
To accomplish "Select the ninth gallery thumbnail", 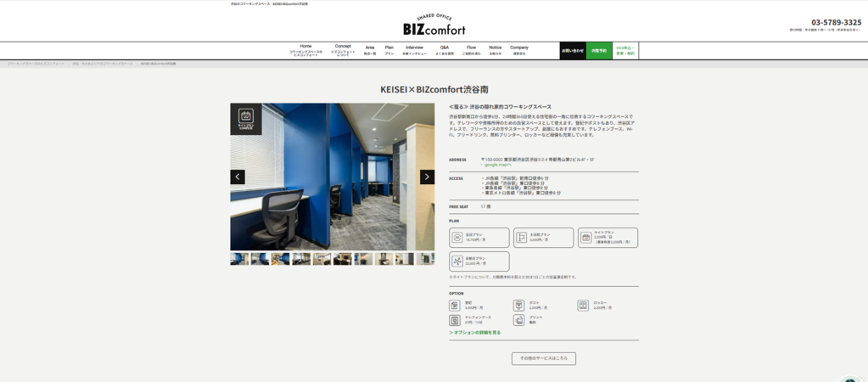I will (x=405, y=259).
